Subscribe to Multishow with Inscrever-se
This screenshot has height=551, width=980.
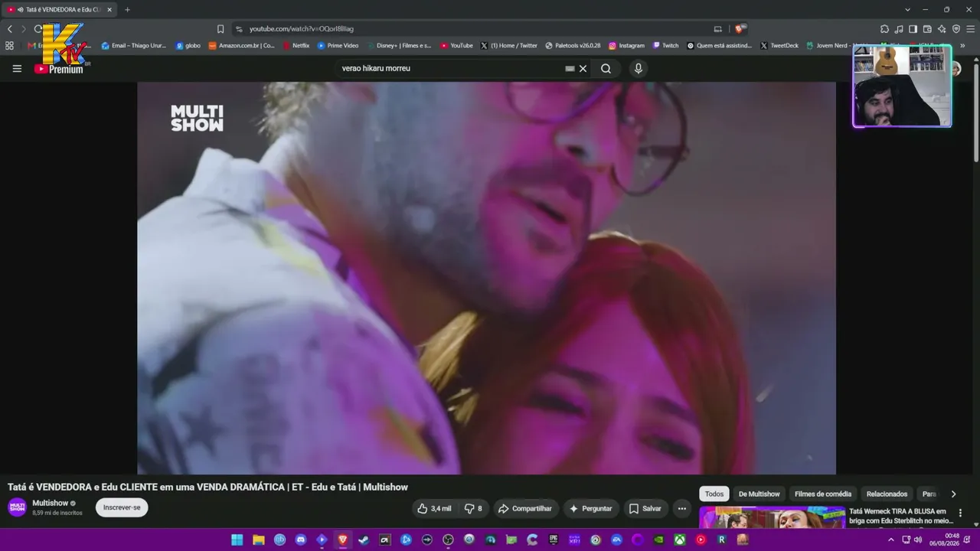click(122, 507)
